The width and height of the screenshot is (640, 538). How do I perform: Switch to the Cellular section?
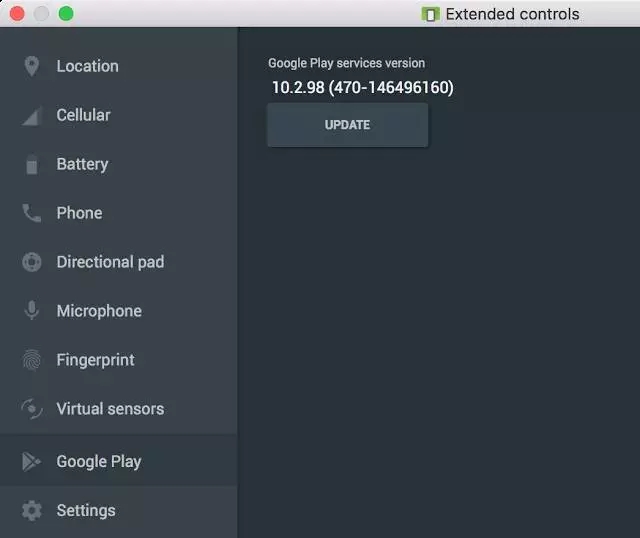83,115
